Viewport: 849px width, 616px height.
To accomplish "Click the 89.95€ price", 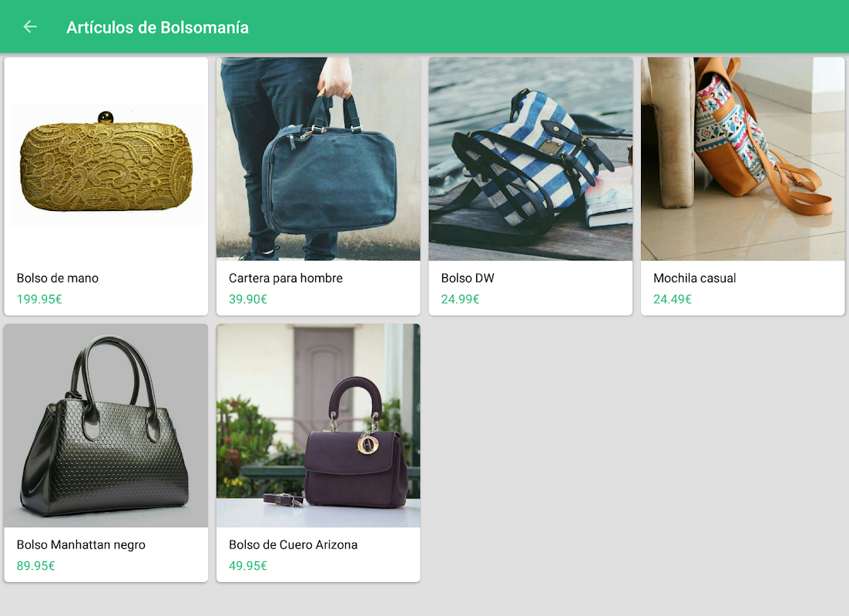I will (x=36, y=565).
